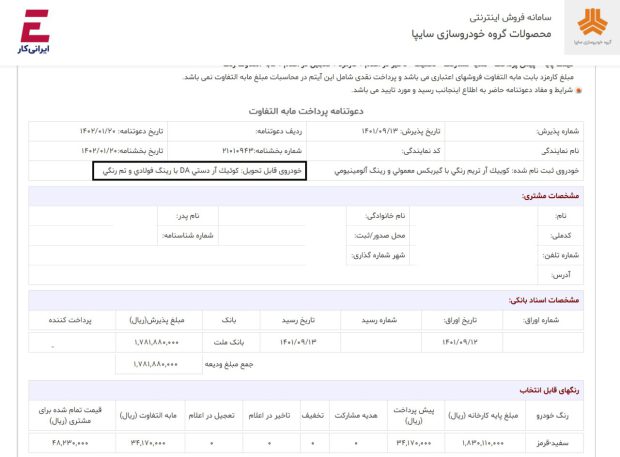Click the 'شهر شماره گذاری' label
620x457 pixels.
click(x=378, y=255)
